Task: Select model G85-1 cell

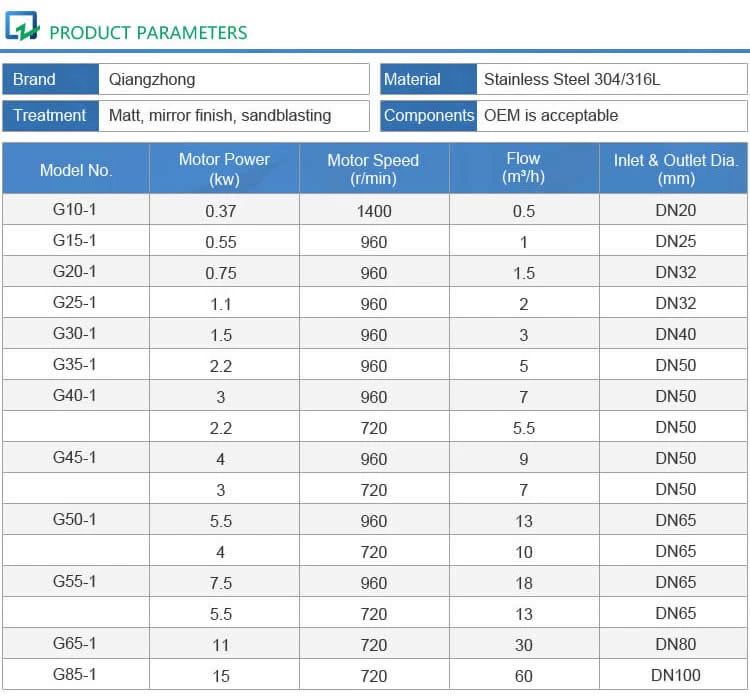Action: (75, 674)
